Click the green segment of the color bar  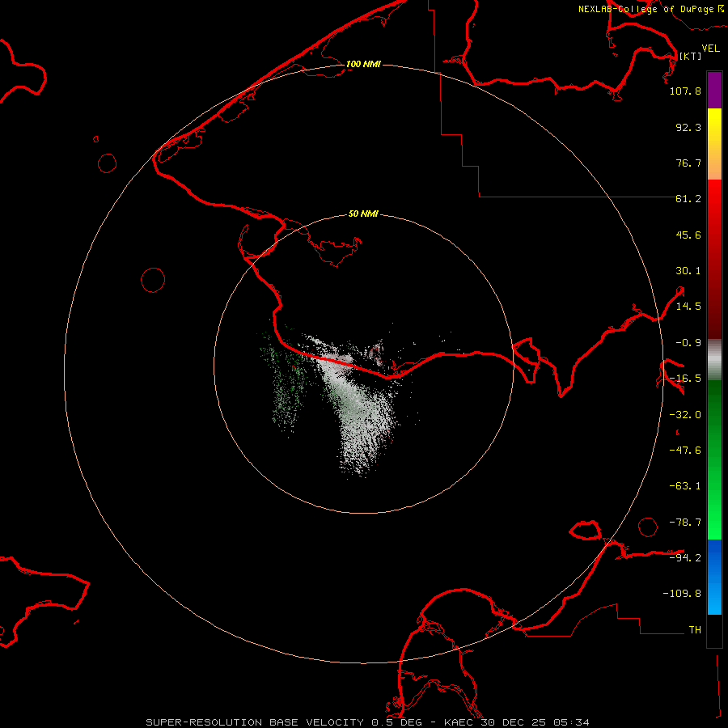[x=714, y=459]
